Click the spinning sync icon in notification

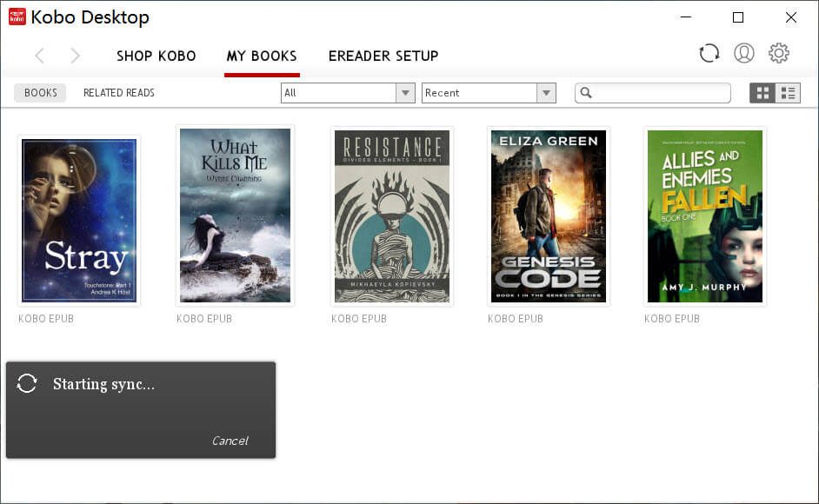click(27, 384)
